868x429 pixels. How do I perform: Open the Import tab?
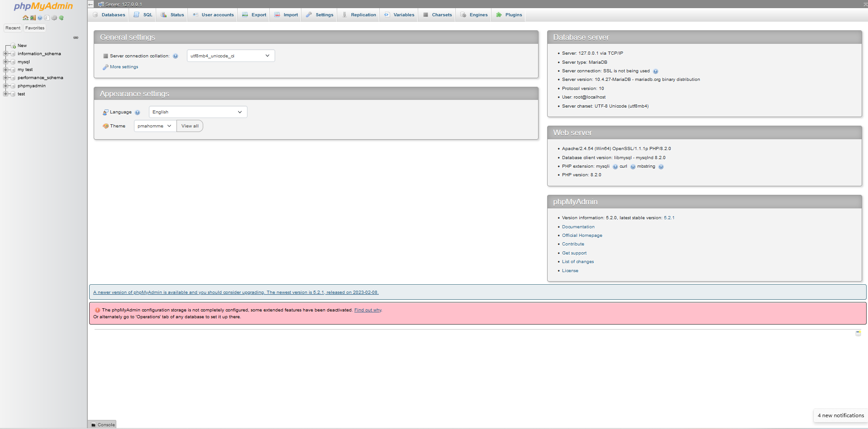click(x=286, y=15)
